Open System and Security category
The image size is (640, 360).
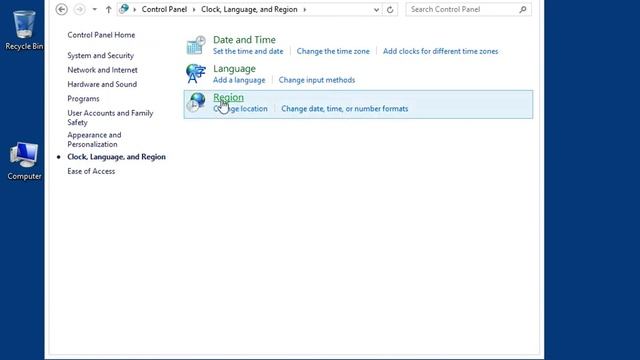(100, 56)
